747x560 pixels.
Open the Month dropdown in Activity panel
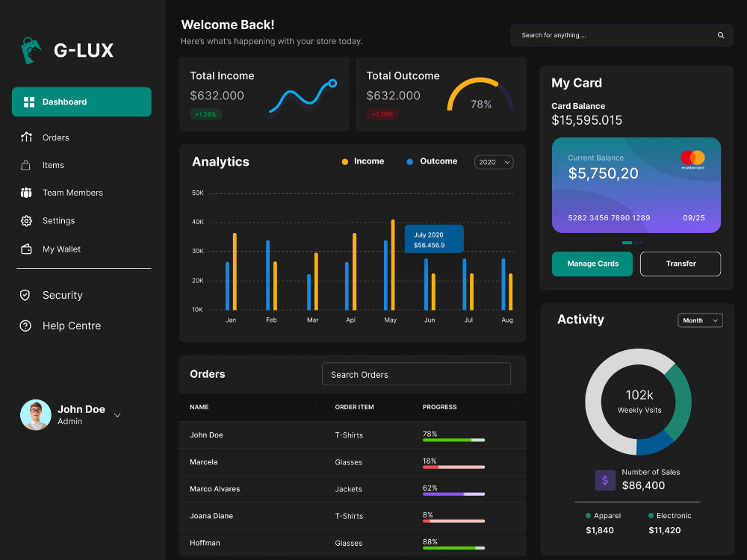click(x=700, y=320)
